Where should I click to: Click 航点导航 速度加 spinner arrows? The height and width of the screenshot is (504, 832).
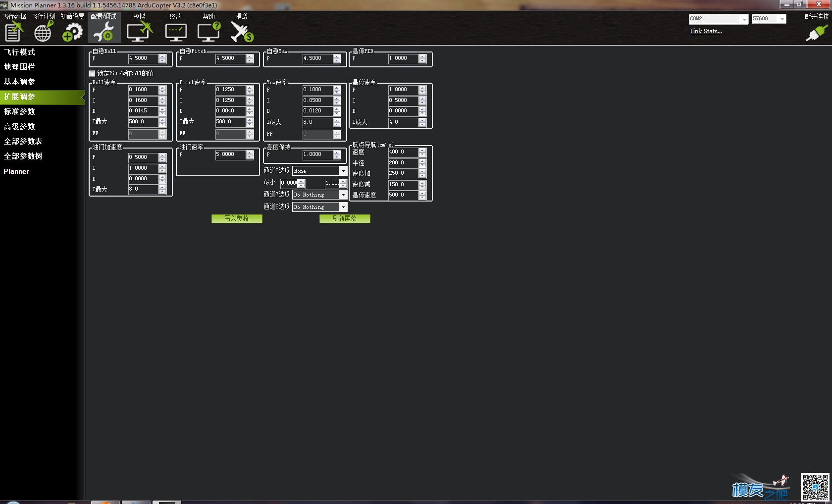[x=422, y=173]
